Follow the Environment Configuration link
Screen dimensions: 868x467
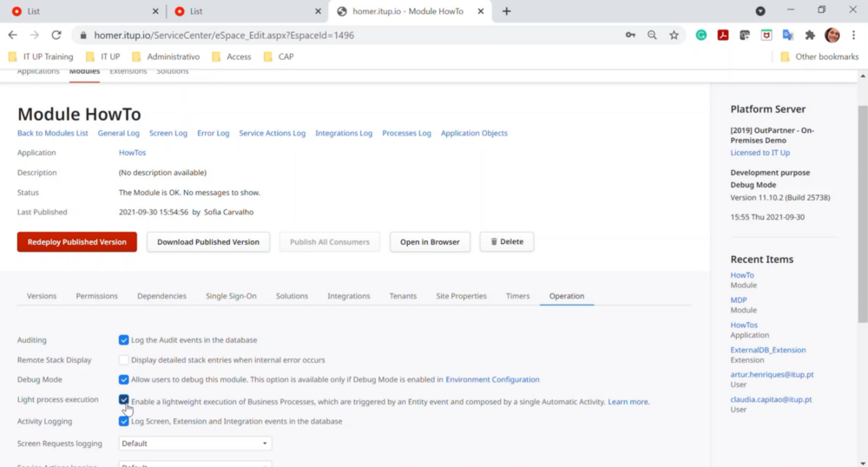click(492, 379)
